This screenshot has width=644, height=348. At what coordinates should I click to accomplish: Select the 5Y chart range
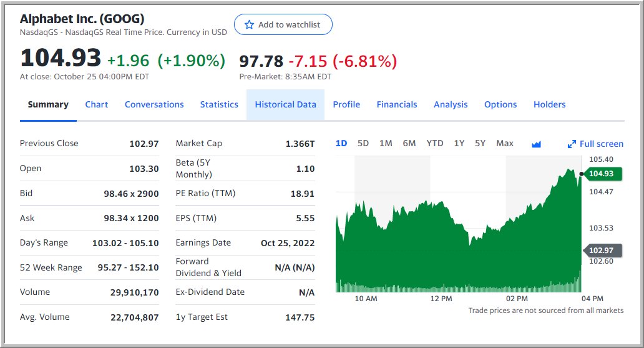point(480,143)
